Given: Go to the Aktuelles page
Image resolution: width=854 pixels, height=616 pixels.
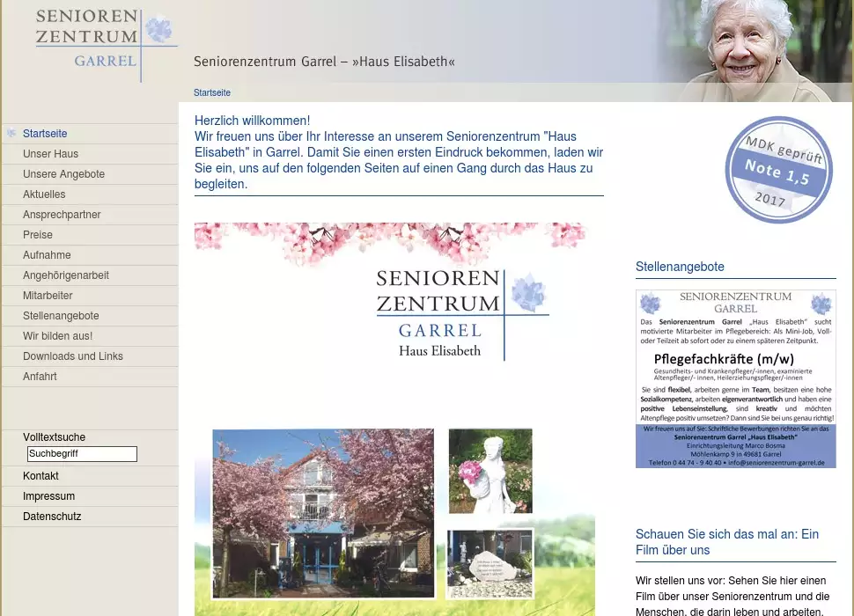Looking at the screenshot, I should point(44,194).
